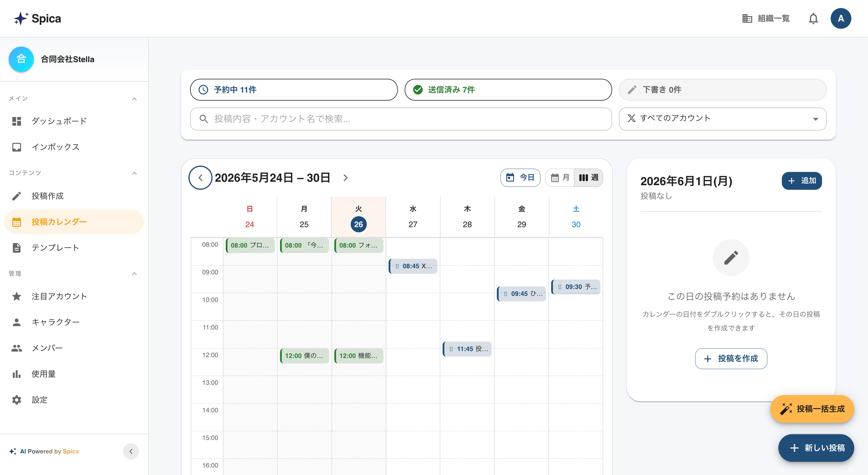Go to next week

pyautogui.click(x=345, y=178)
